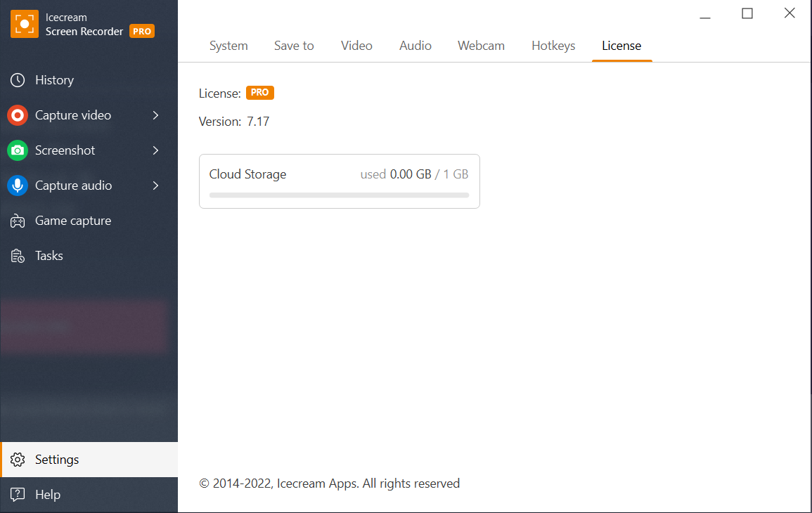This screenshot has width=812, height=513.
Task: Click the orange PRO license badge
Action: click(x=260, y=93)
